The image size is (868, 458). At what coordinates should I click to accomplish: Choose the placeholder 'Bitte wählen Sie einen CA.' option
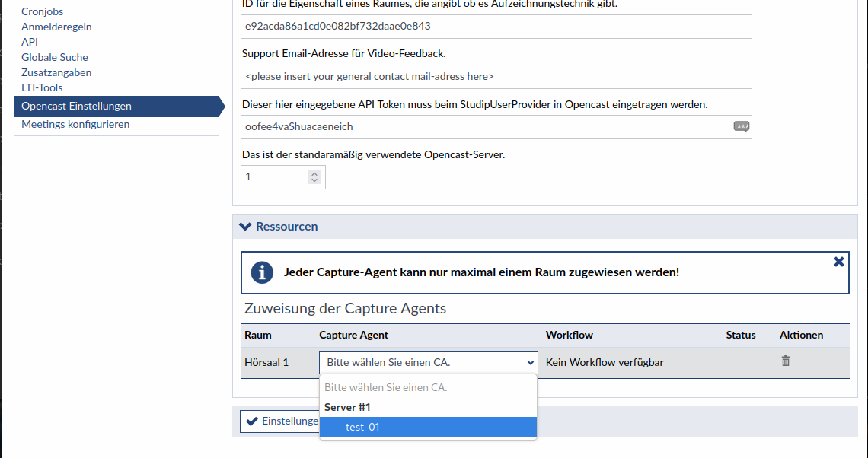click(x=429, y=387)
